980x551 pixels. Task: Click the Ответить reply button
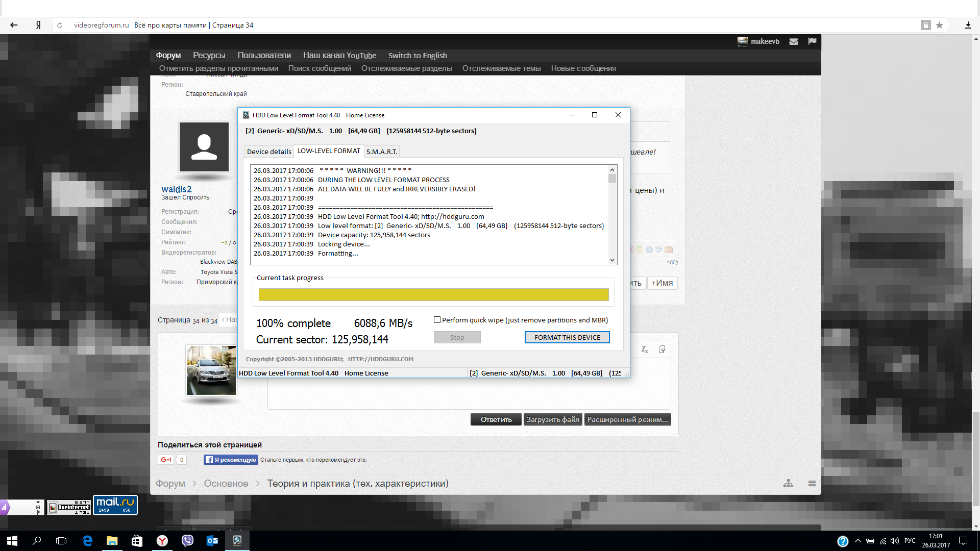pyautogui.click(x=496, y=419)
